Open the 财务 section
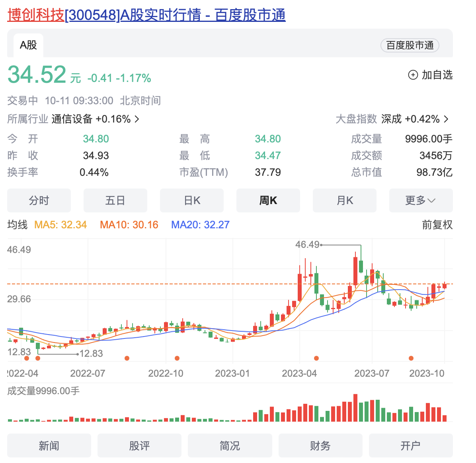The height and width of the screenshot is (463, 476). pos(320,445)
